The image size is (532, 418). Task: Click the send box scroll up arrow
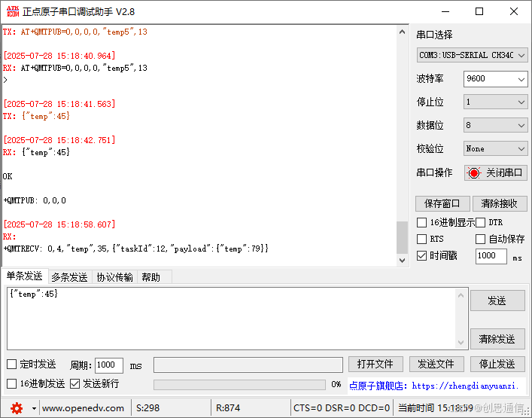click(461, 295)
